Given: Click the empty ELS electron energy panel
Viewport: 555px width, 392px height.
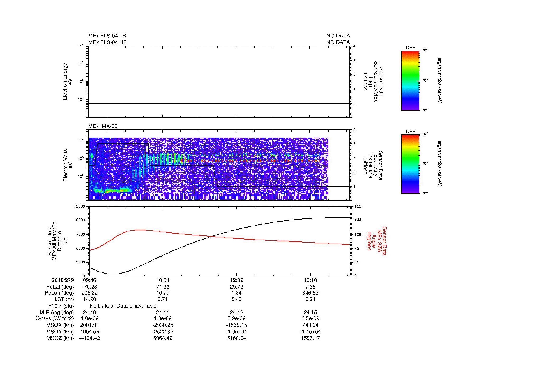Looking at the screenshot, I should [x=219, y=82].
